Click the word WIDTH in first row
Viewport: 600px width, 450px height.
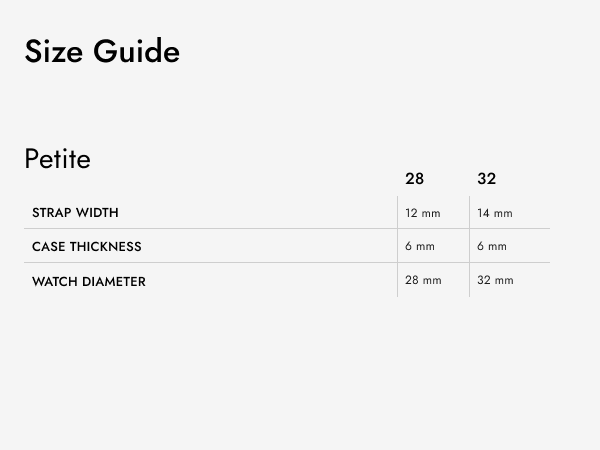(97, 213)
